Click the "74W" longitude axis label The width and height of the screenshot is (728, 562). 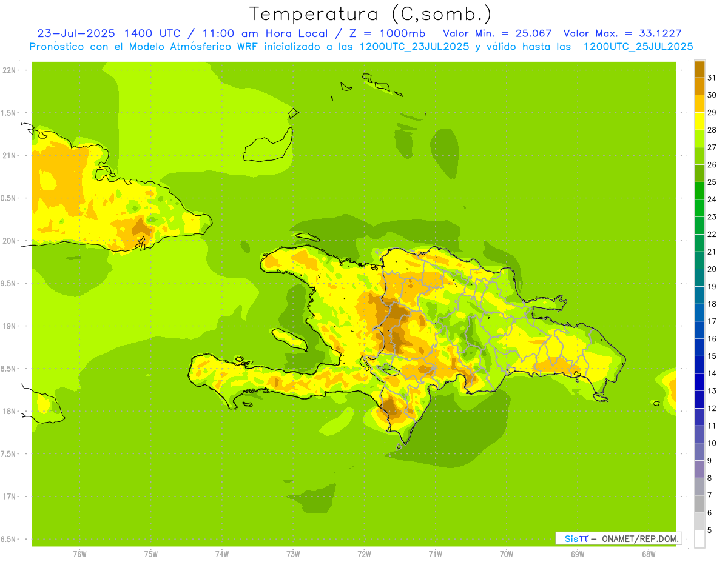222,554
